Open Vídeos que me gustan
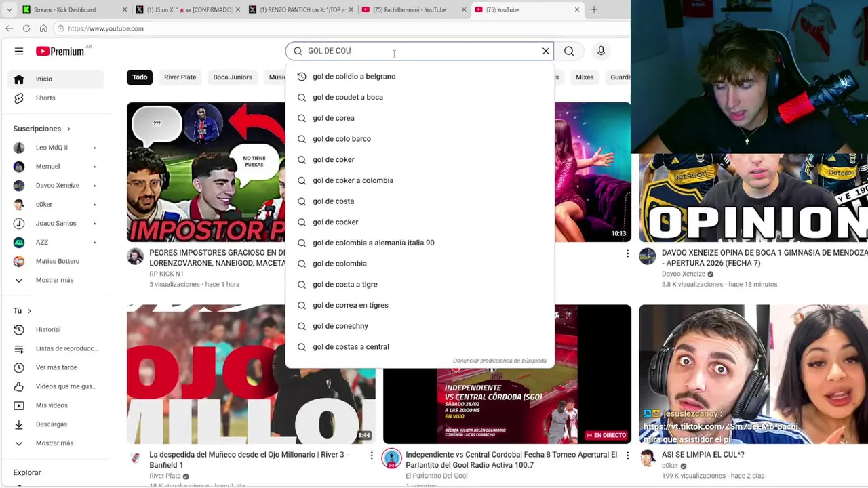 [56, 386]
